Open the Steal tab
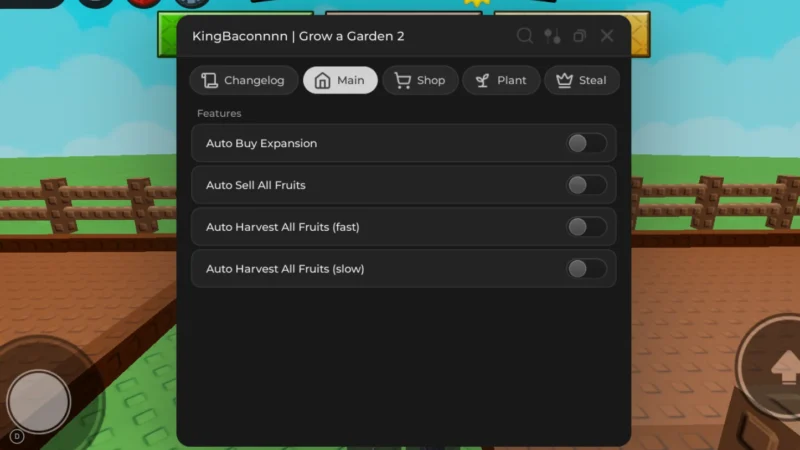The image size is (800, 450). point(582,80)
